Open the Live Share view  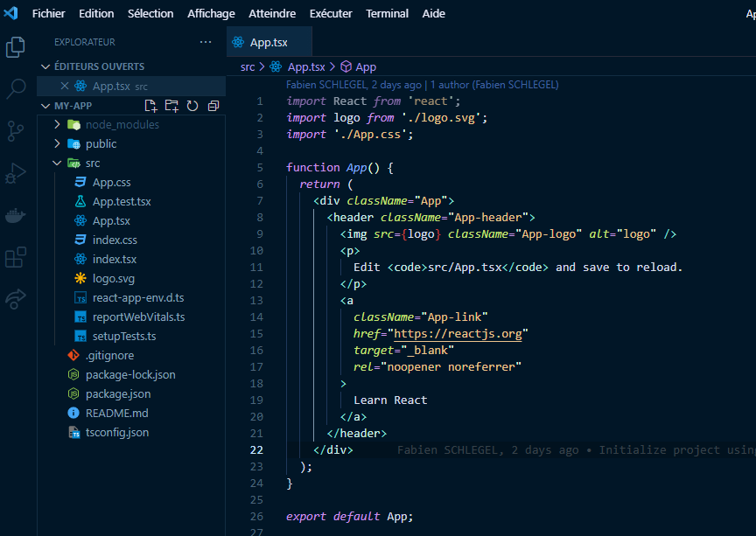click(x=16, y=299)
